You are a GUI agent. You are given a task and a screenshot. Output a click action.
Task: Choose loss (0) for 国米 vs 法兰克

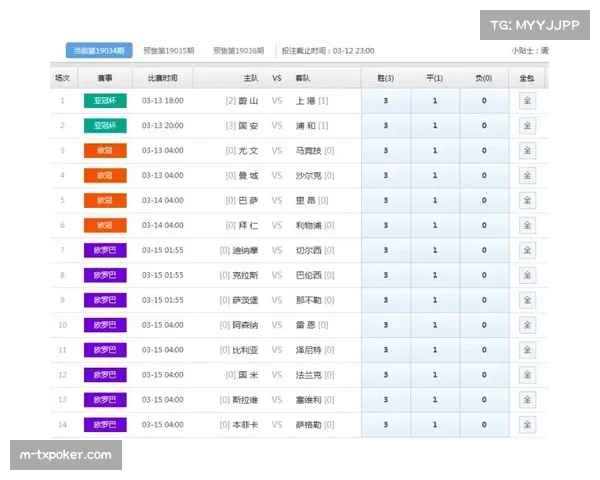coord(484,375)
